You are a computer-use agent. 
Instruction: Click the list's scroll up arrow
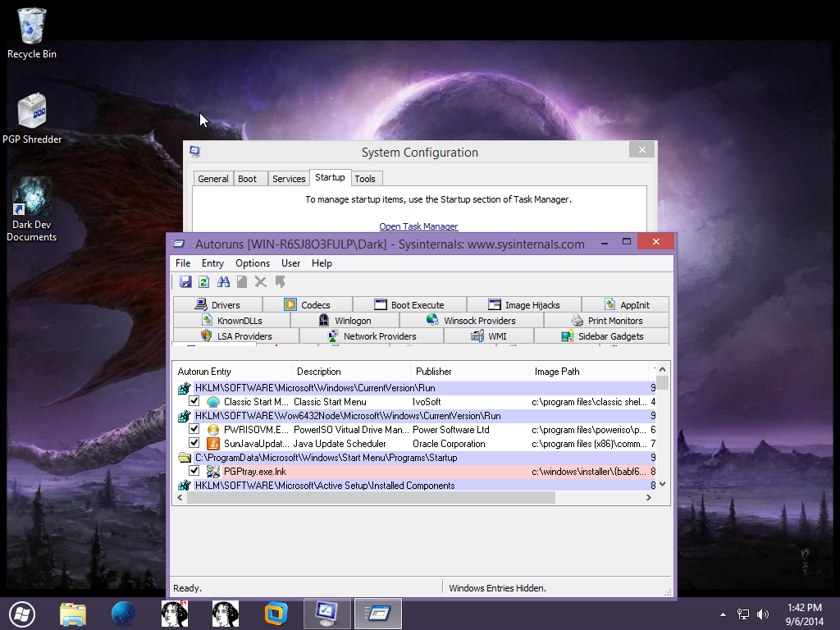pos(662,369)
